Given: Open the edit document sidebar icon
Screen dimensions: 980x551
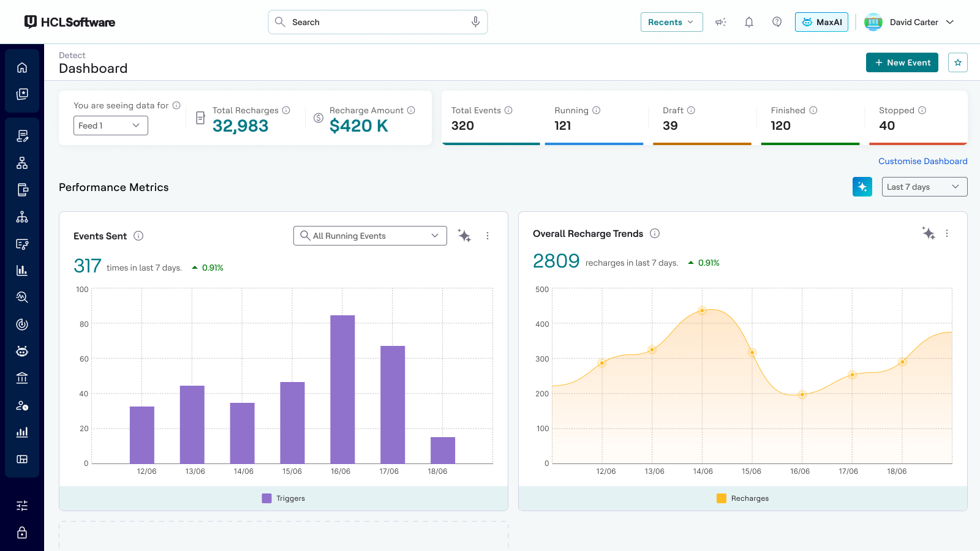Looking at the screenshot, I should (22, 136).
